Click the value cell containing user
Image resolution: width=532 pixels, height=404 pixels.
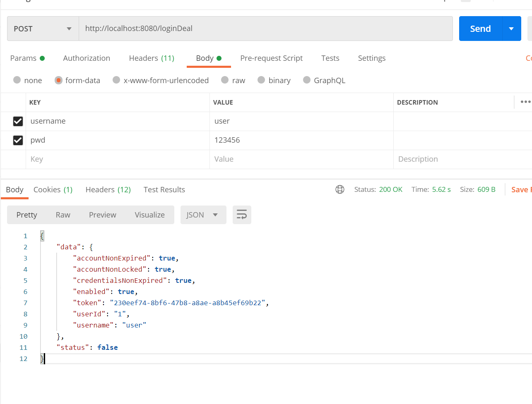301,121
